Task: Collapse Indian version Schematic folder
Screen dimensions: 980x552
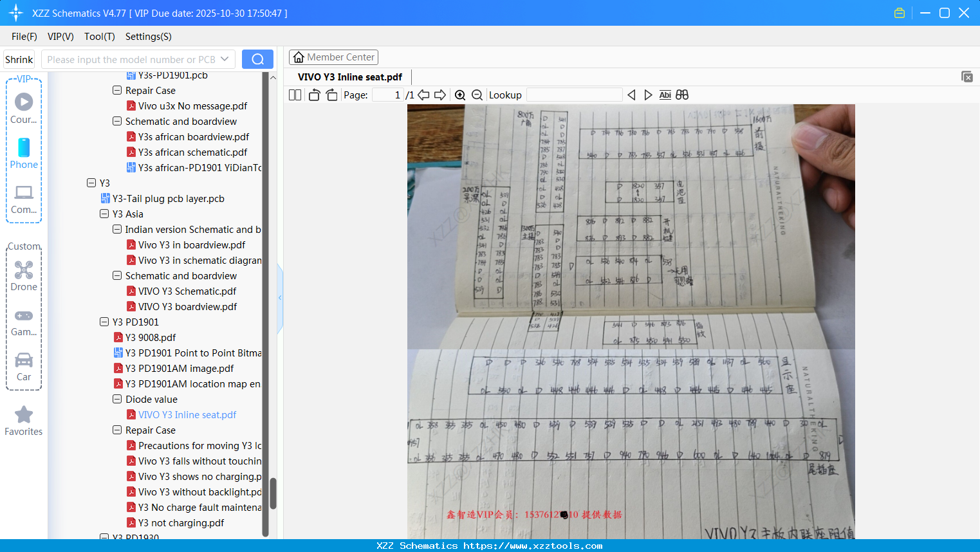Action: [x=117, y=230]
